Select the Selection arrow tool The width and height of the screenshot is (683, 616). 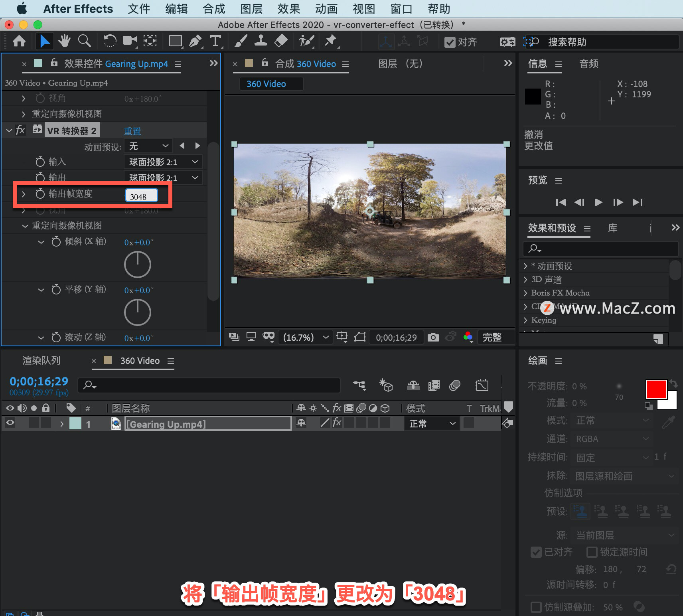[x=45, y=41]
